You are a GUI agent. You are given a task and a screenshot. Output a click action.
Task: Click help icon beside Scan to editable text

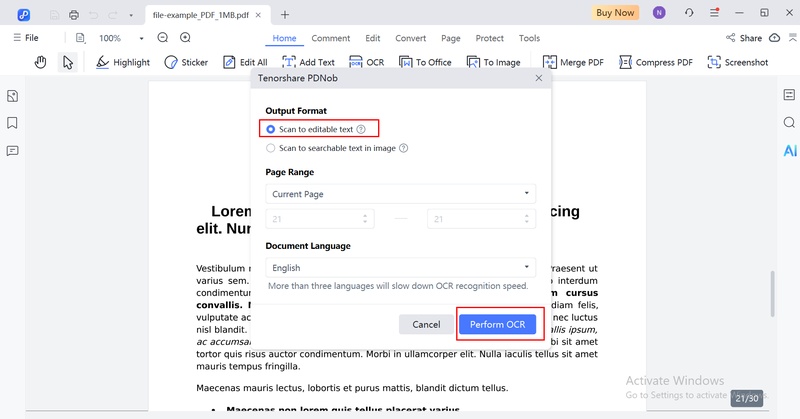tap(361, 130)
